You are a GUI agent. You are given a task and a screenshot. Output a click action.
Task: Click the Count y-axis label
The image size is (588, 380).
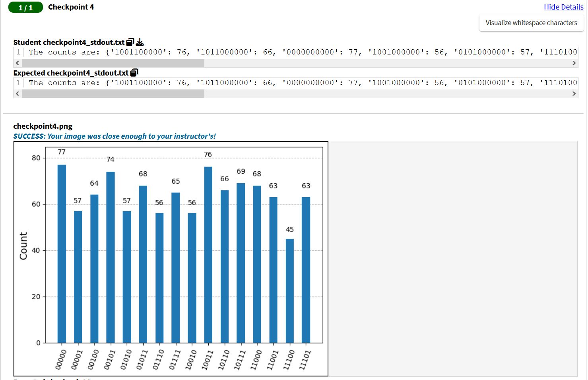point(23,246)
